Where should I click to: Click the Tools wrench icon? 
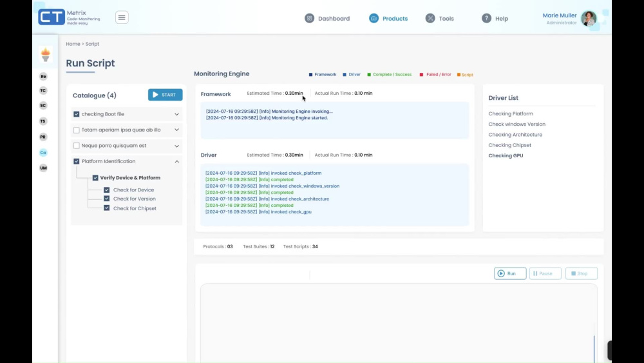click(430, 18)
